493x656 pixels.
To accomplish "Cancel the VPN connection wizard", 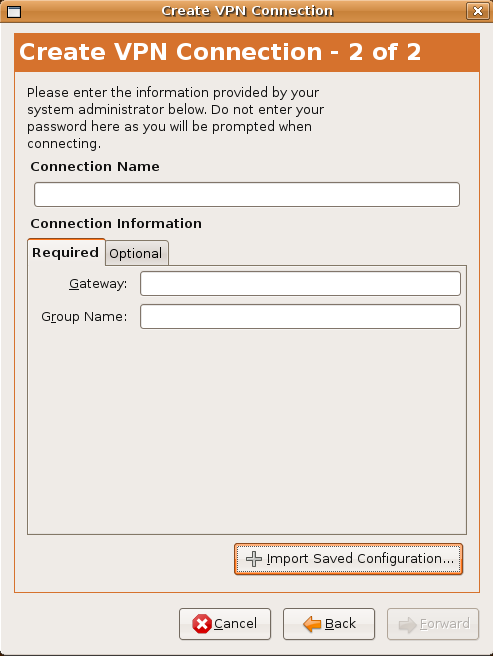I will (x=225, y=624).
